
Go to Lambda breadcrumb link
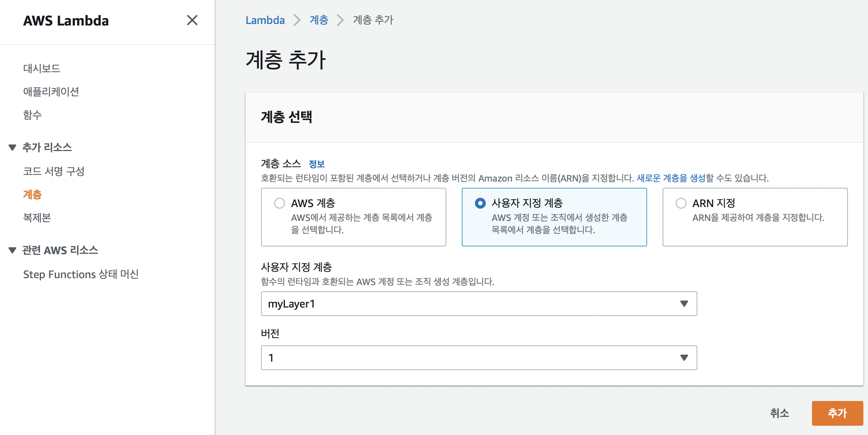265,20
